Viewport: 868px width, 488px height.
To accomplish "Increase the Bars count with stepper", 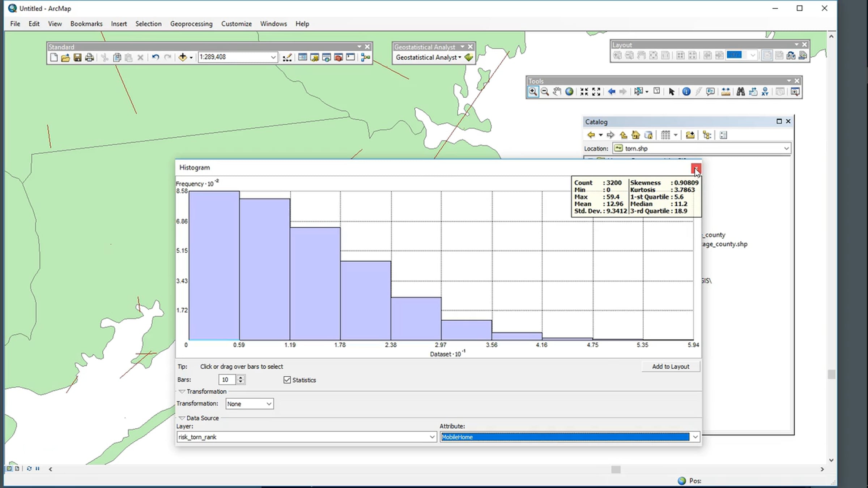I will (241, 377).
